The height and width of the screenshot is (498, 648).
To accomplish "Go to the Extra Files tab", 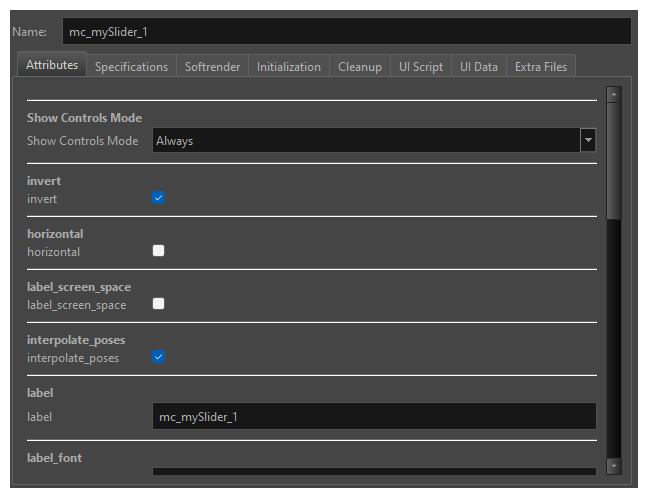I will click(541, 67).
